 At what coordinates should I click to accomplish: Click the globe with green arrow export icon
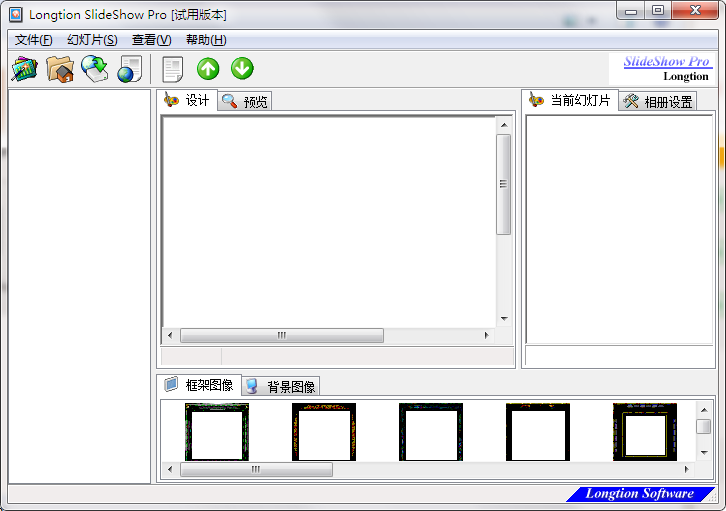coord(95,69)
